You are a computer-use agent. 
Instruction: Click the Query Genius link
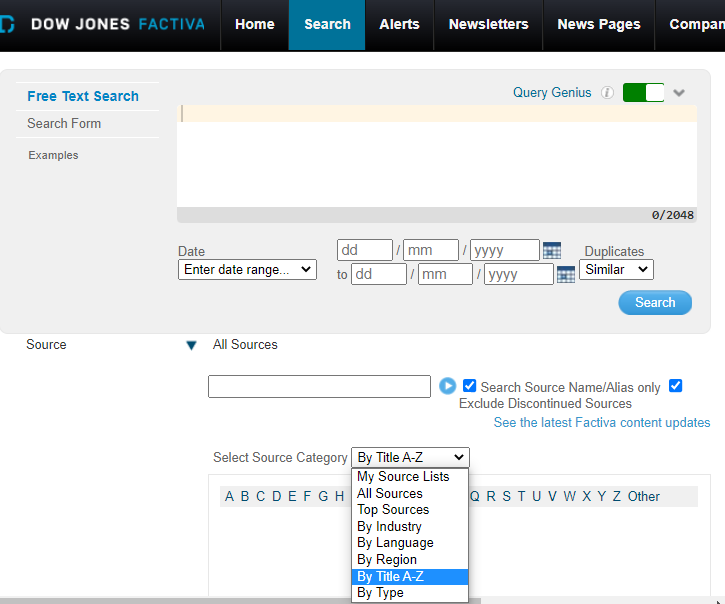pos(552,92)
